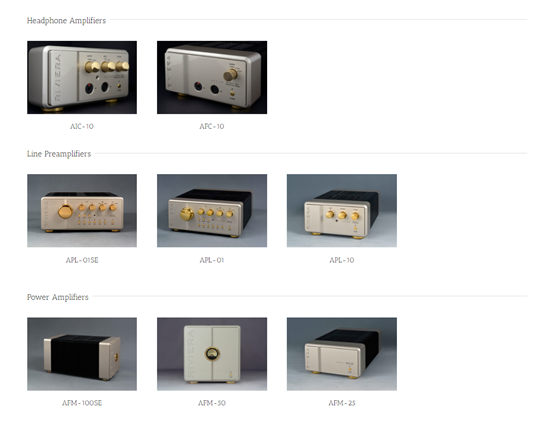The width and height of the screenshot is (558, 427).
Task: Click the VU meter on AFM-50 image
Action: click(x=212, y=354)
